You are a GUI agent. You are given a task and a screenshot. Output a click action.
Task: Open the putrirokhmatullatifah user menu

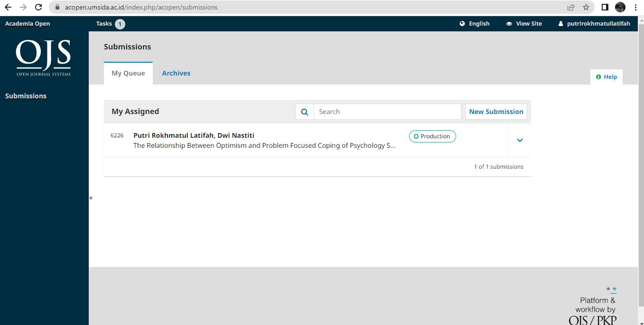[x=594, y=24]
